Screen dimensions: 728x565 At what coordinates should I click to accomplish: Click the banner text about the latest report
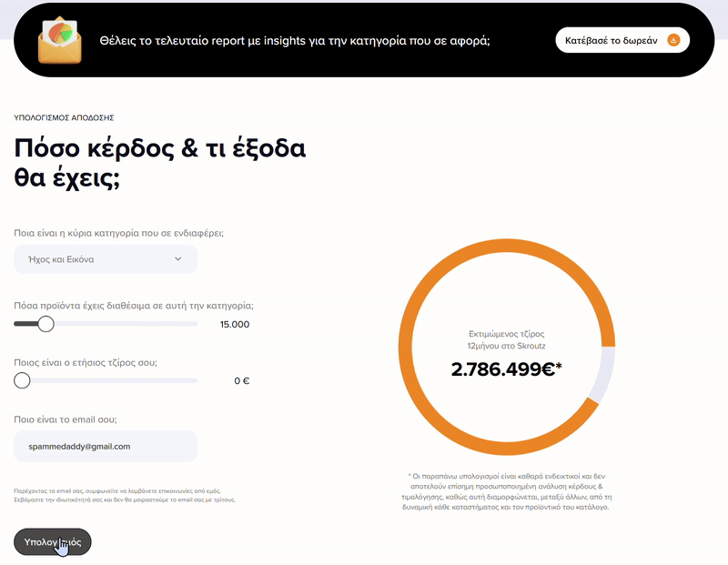coord(295,41)
